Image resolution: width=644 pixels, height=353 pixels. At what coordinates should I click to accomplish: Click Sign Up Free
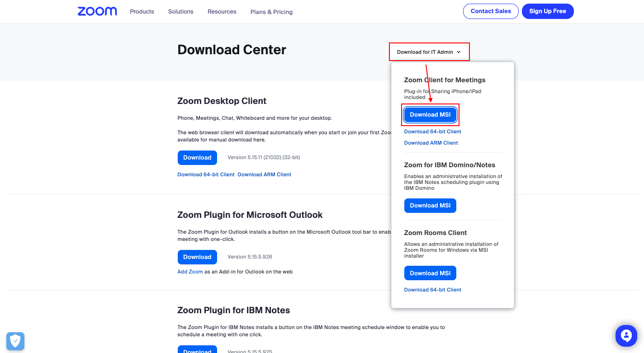coord(548,11)
